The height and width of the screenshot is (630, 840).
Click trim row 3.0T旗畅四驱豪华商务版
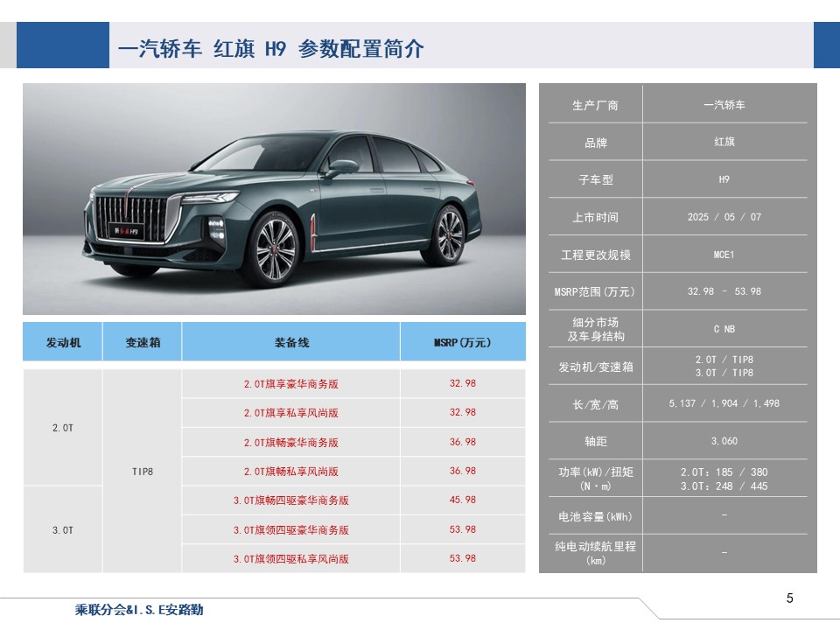[x=290, y=500]
